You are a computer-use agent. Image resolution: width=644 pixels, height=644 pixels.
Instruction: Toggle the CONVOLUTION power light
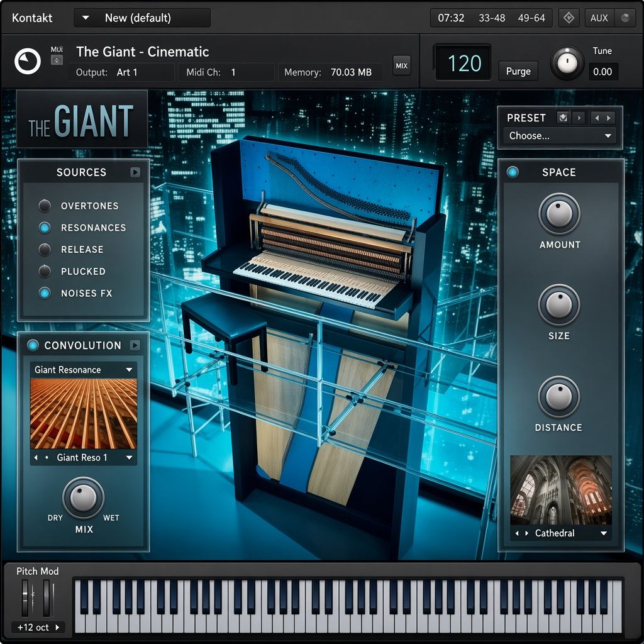click(x=33, y=345)
